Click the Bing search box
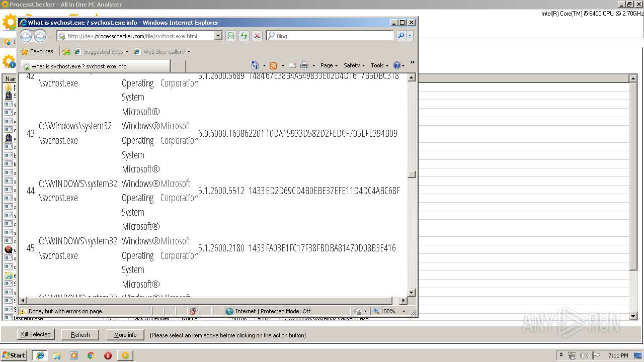 [330, 36]
